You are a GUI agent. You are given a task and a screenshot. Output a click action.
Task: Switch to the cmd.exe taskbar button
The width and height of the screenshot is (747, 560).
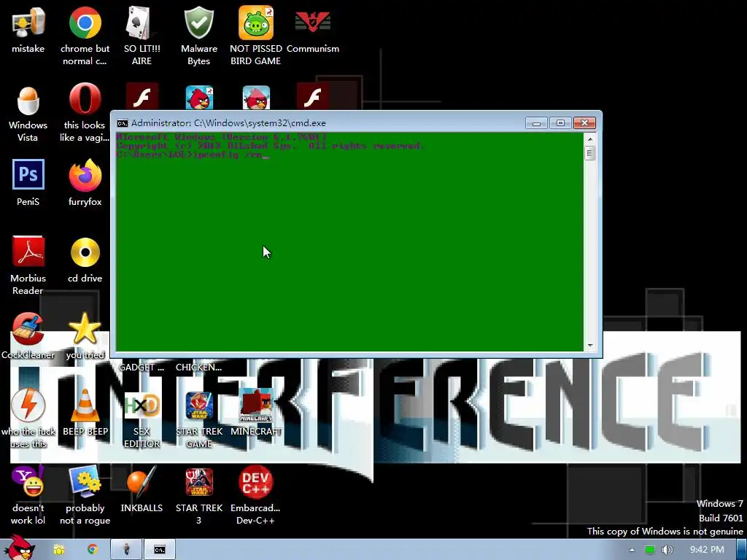(160, 550)
